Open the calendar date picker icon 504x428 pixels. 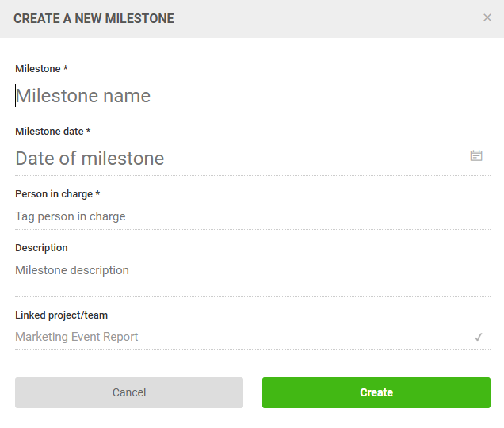476,155
